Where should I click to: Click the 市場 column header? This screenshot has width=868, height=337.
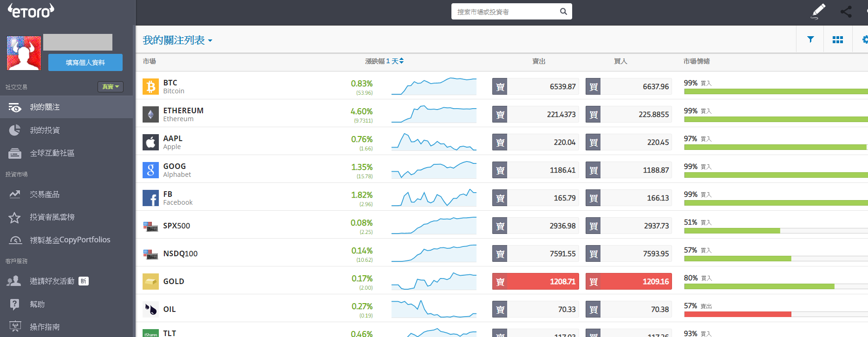tap(149, 61)
